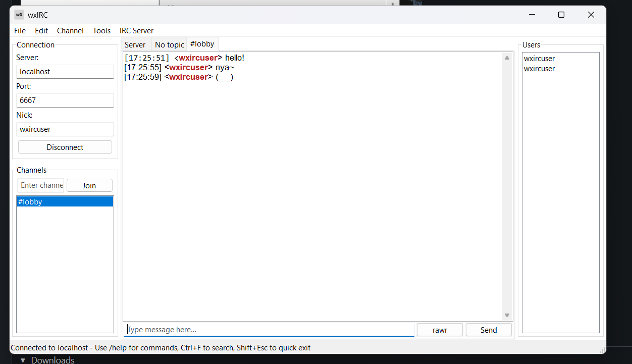Open the Channel menu
Image resolution: width=632 pixels, height=364 pixels.
(x=70, y=31)
